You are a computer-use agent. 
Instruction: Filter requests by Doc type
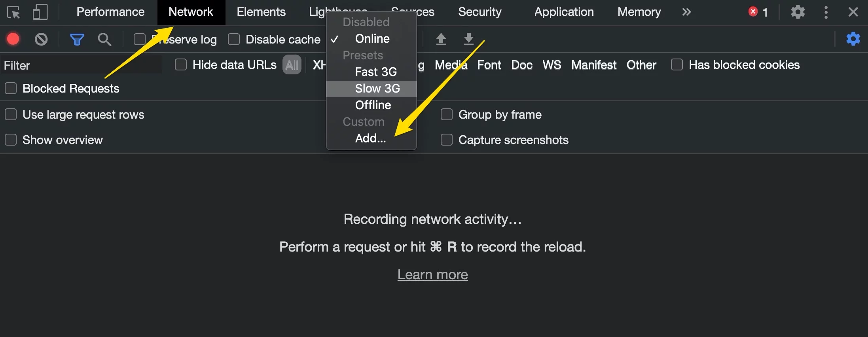[522, 65]
